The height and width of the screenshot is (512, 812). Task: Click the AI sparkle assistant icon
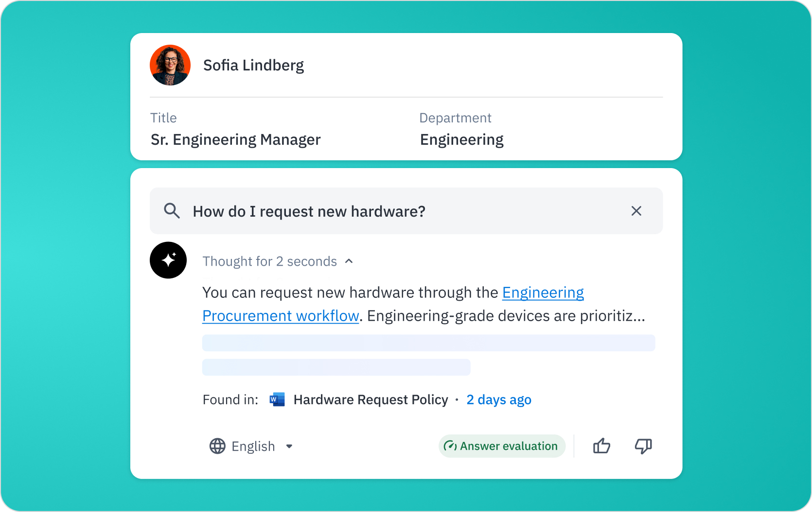pos(168,260)
